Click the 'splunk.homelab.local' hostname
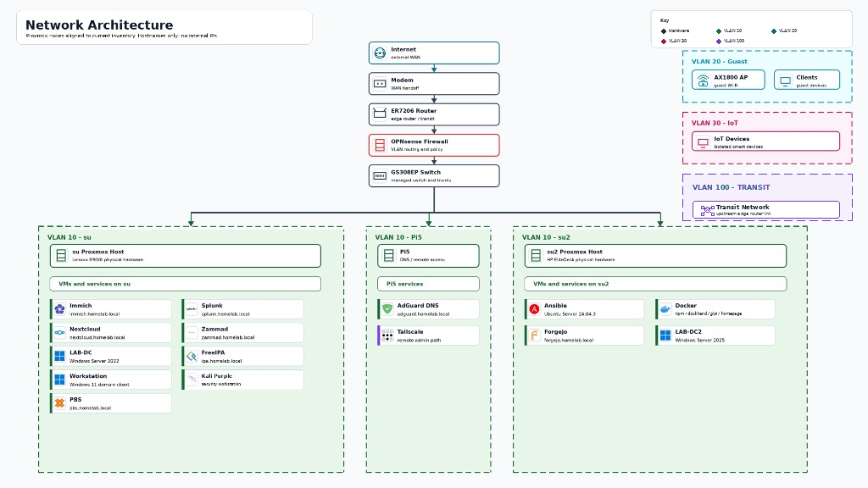This screenshot has width=868, height=488. (x=225, y=313)
